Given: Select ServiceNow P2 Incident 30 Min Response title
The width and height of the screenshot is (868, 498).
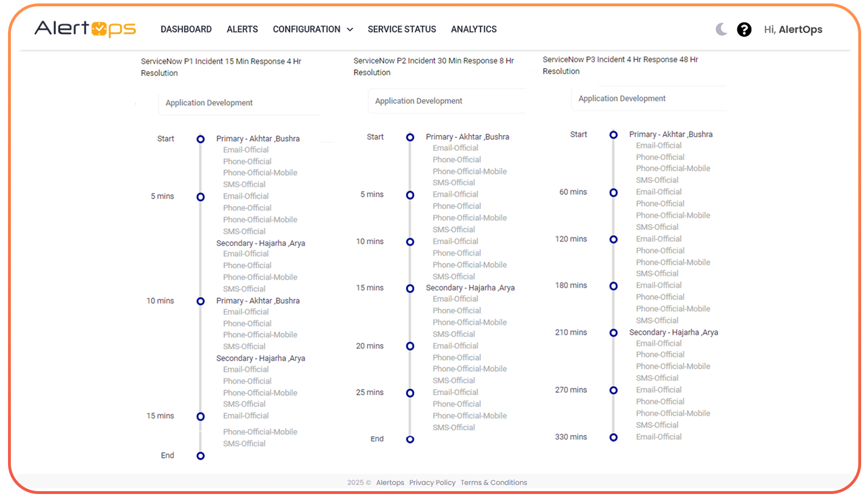Looking at the screenshot, I should (x=434, y=66).
